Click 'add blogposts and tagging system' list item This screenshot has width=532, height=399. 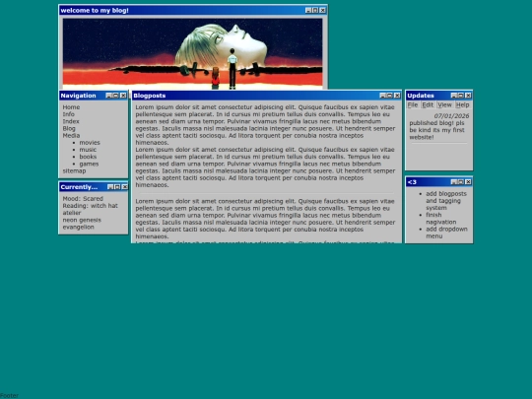(x=446, y=201)
